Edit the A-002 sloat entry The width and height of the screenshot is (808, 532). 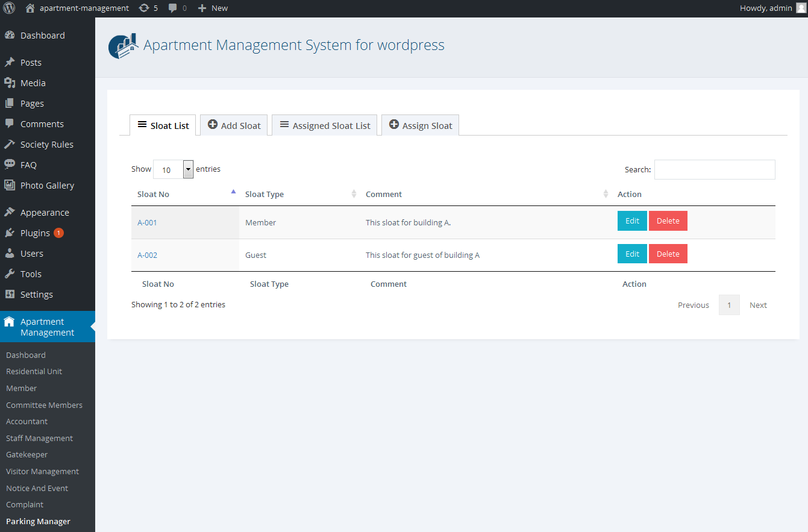[x=632, y=254]
